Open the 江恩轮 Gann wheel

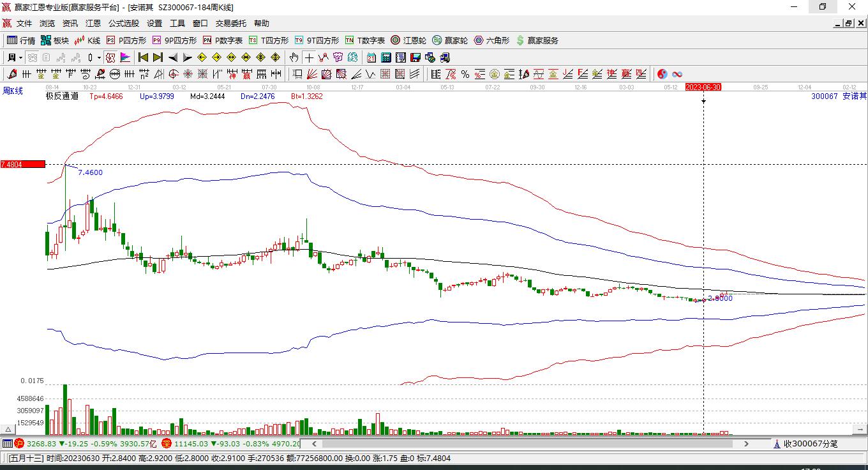click(408, 40)
